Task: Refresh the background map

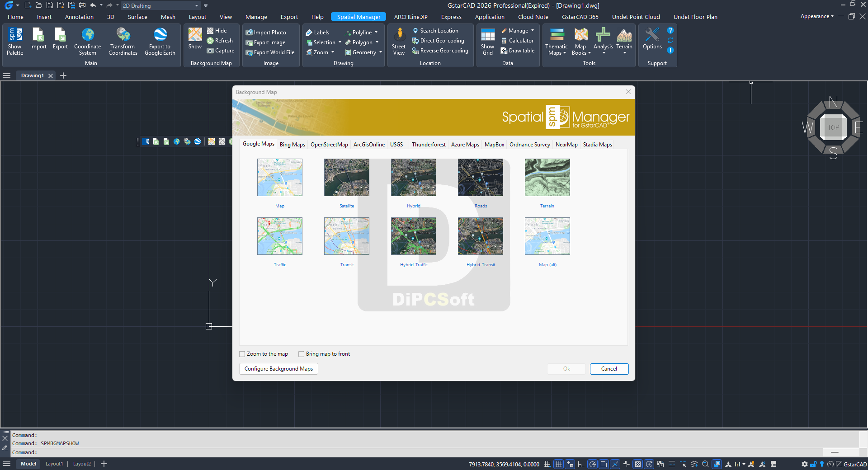Action: coord(220,41)
